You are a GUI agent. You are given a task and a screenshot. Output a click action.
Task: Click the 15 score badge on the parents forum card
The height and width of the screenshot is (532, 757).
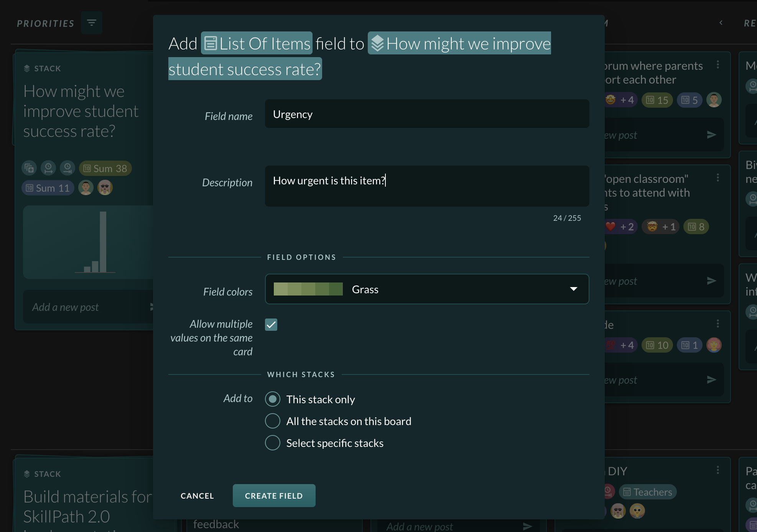coord(657,100)
